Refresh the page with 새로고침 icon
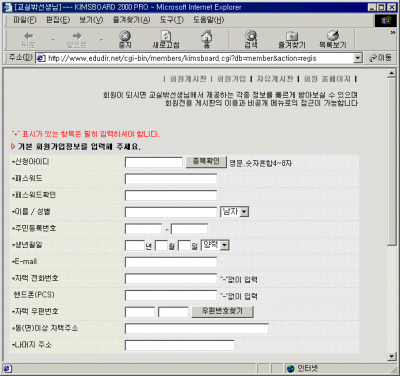The height and width of the screenshot is (376, 400). [x=166, y=39]
